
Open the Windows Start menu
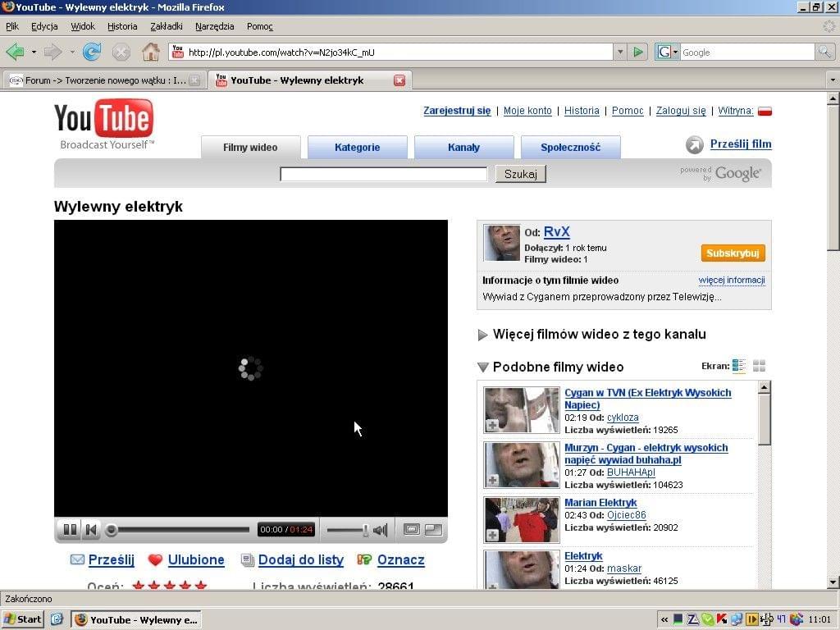[22, 619]
